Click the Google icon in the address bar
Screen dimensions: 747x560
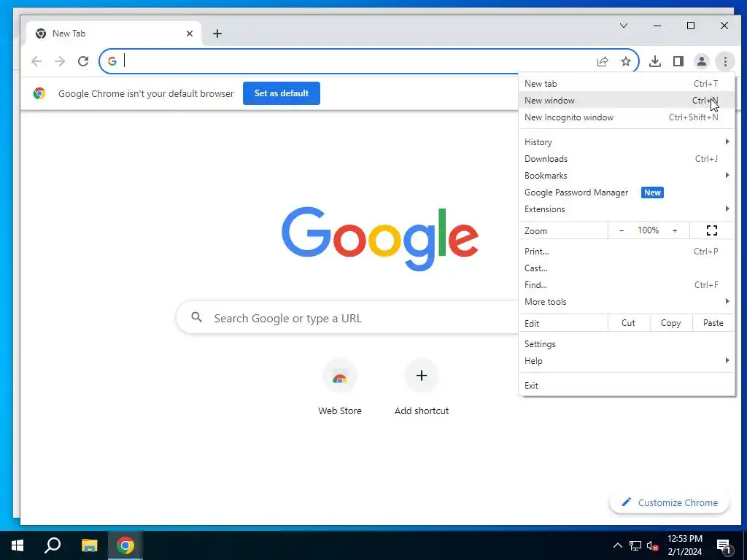(x=112, y=61)
